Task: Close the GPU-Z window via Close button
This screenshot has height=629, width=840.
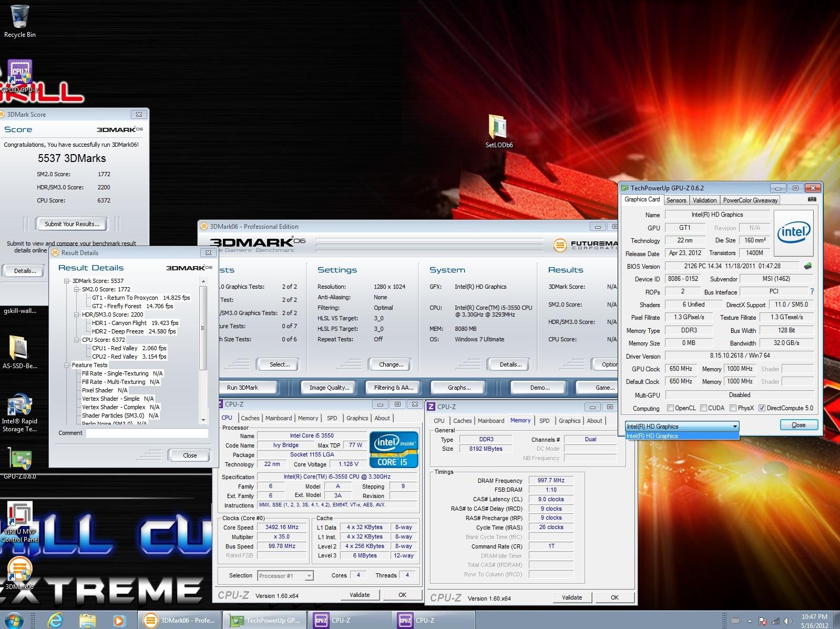Action: coord(798,425)
